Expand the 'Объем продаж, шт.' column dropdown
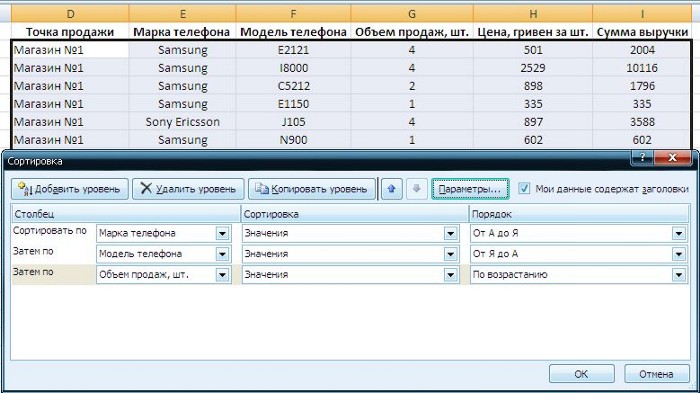The image size is (700, 393). tap(222, 275)
